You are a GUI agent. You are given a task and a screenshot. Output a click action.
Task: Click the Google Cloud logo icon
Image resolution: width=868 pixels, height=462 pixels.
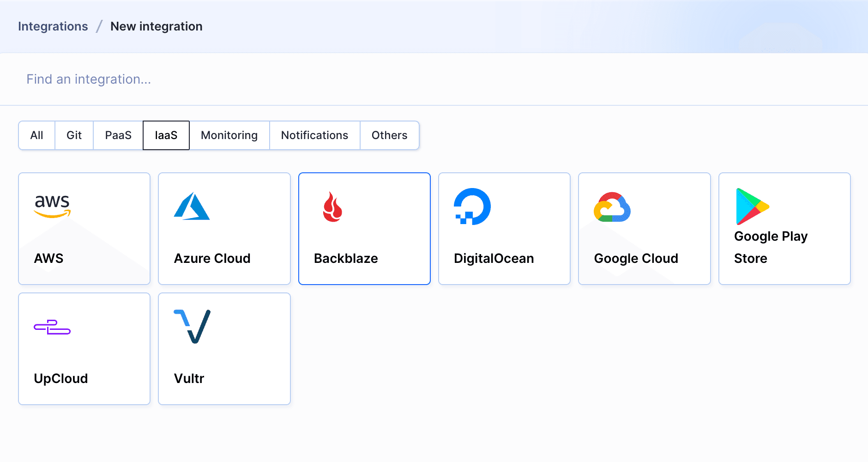pyautogui.click(x=612, y=207)
